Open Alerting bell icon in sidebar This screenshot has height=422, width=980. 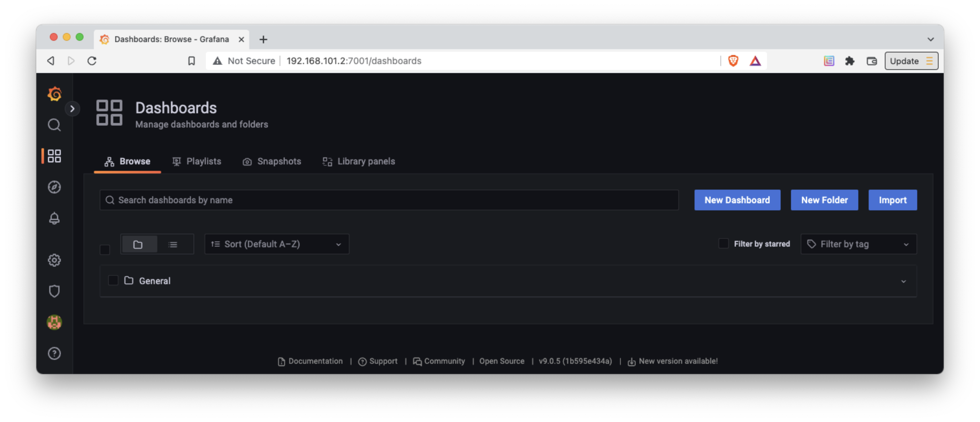click(54, 218)
